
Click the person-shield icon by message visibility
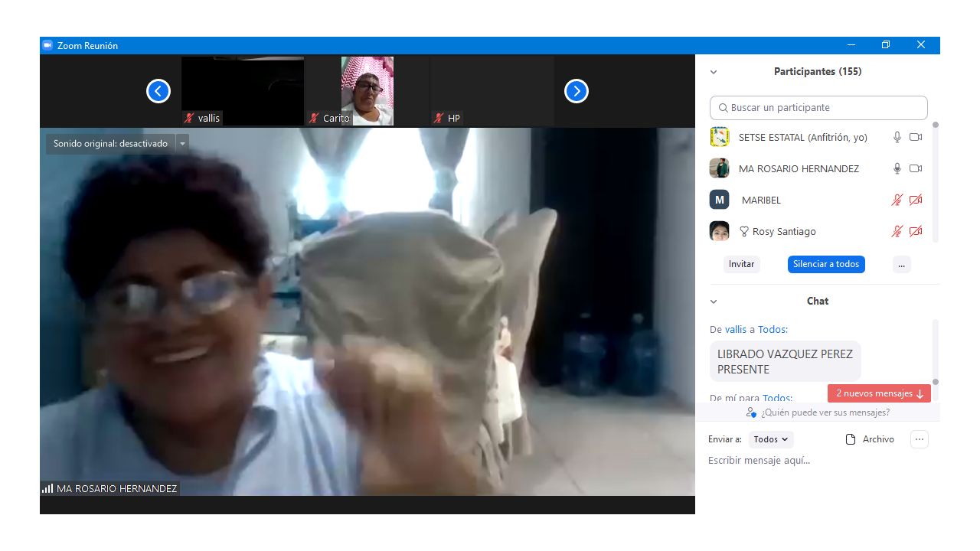[752, 412]
